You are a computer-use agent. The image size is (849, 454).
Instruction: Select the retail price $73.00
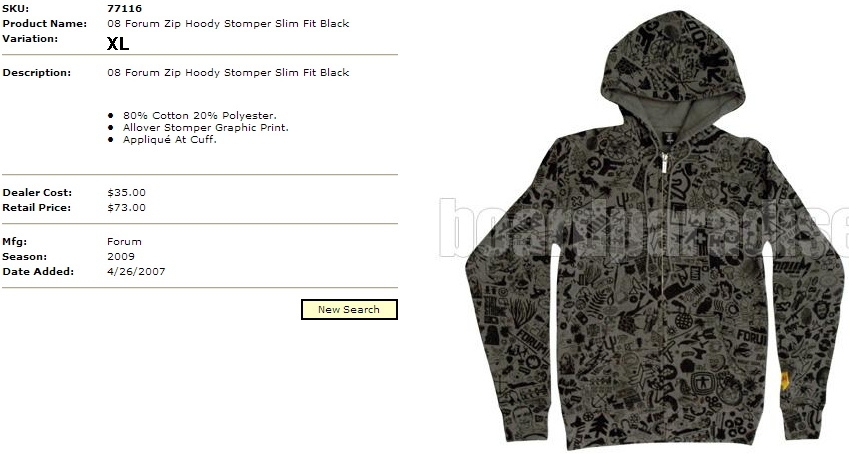click(126, 207)
